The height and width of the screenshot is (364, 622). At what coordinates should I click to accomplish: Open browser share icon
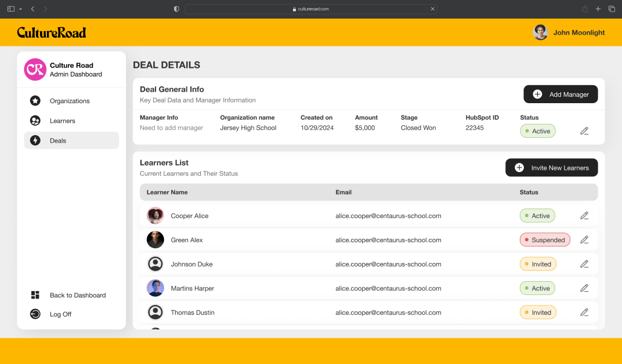pos(585,9)
